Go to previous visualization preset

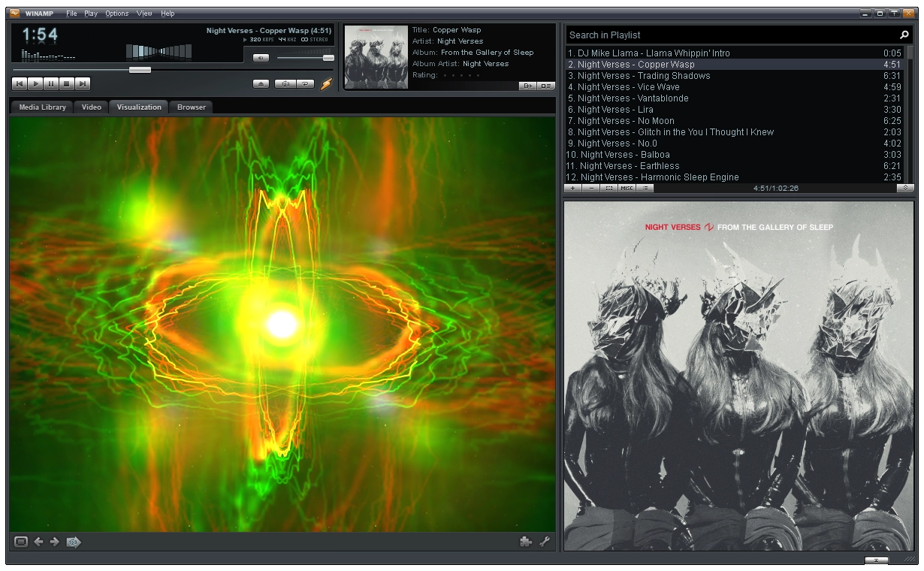click(x=38, y=542)
